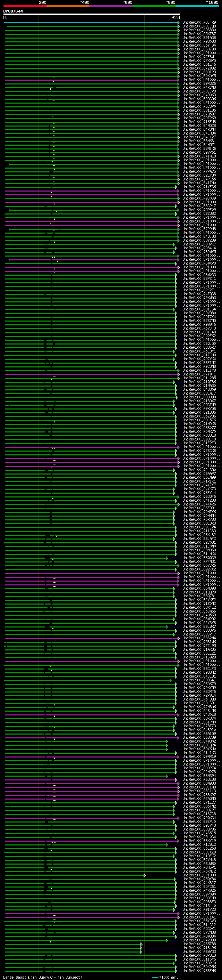Image resolution: width=222 pixels, height=980 pixels.
Task: Click label UniRef100_Q8C141
Action: click(199, 917)
